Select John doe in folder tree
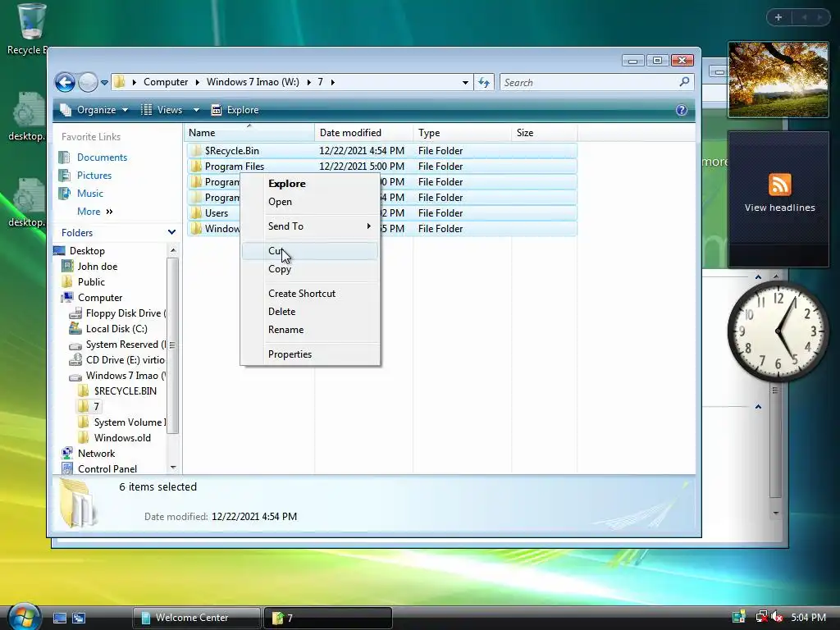This screenshot has width=840, height=630. pos(97,267)
